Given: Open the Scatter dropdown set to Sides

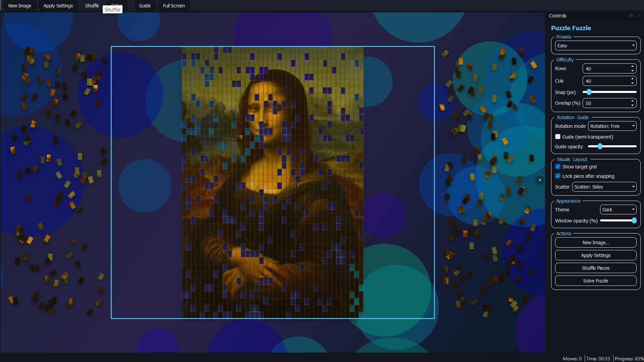Looking at the screenshot, I should (x=604, y=187).
